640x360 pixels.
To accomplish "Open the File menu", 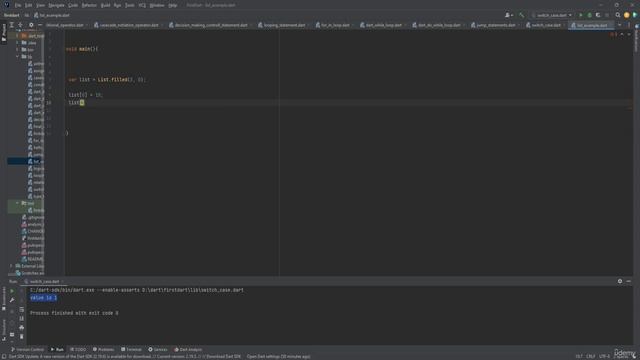I will point(18,5).
